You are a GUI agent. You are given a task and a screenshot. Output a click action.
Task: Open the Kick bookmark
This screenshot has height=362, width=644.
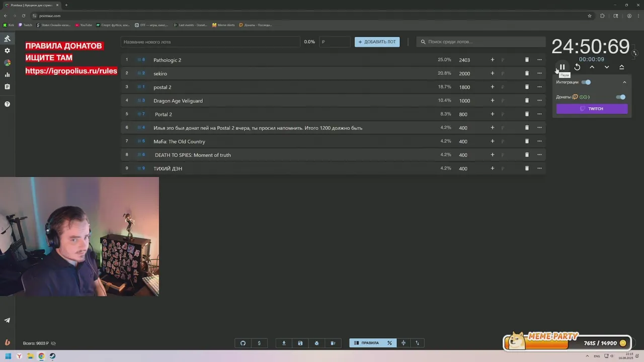(9, 25)
